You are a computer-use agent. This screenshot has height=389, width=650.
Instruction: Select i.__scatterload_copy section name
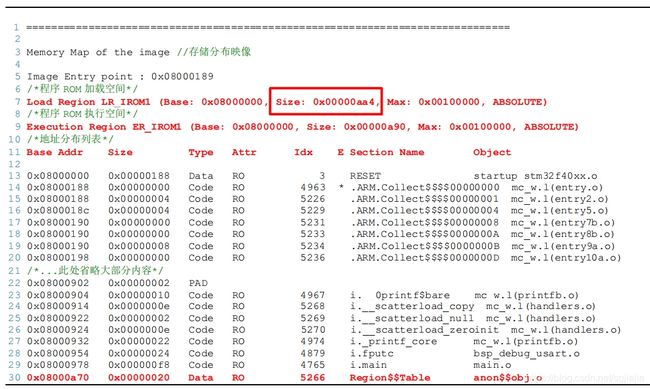pyautogui.click(x=412, y=306)
